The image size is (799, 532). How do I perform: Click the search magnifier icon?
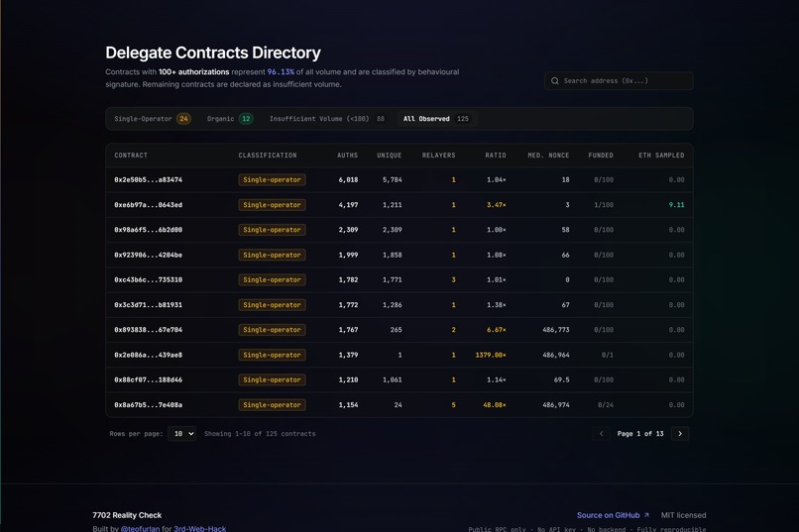point(555,81)
